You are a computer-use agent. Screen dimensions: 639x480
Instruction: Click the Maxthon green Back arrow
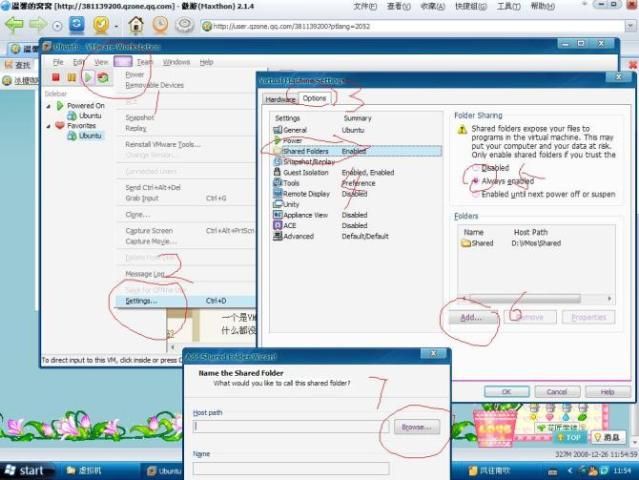pyautogui.click(x=14, y=25)
